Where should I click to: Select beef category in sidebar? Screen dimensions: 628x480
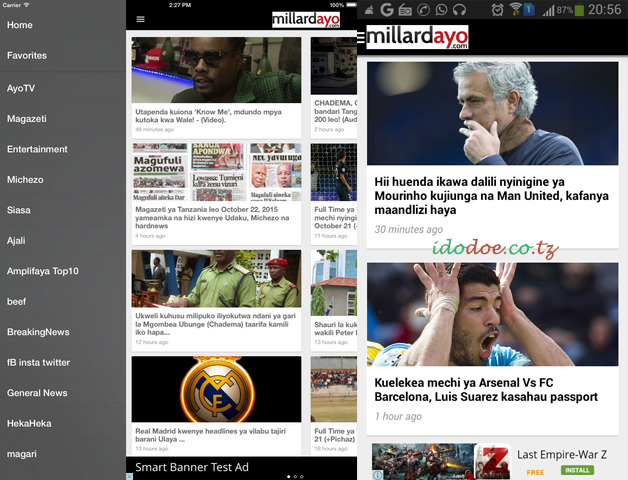tap(62, 301)
